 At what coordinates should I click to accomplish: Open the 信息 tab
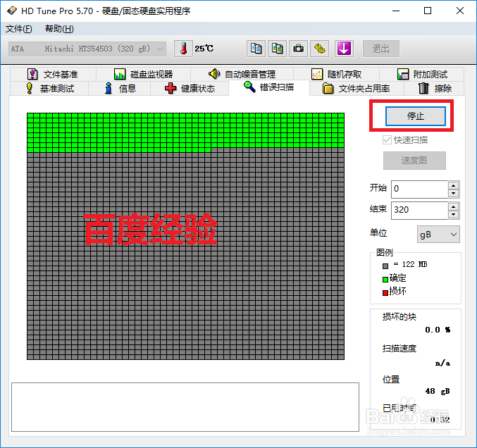[x=120, y=89]
